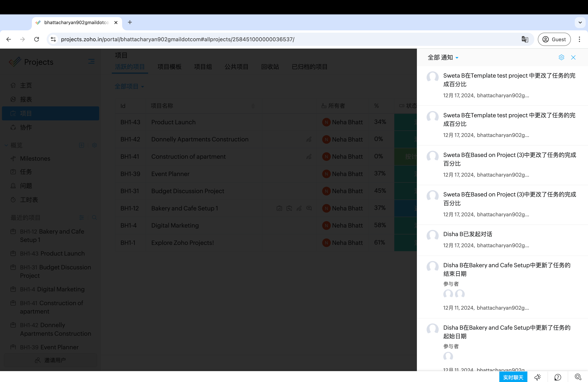Sort by 项目名称 column sort arrows

[x=253, y=106]
